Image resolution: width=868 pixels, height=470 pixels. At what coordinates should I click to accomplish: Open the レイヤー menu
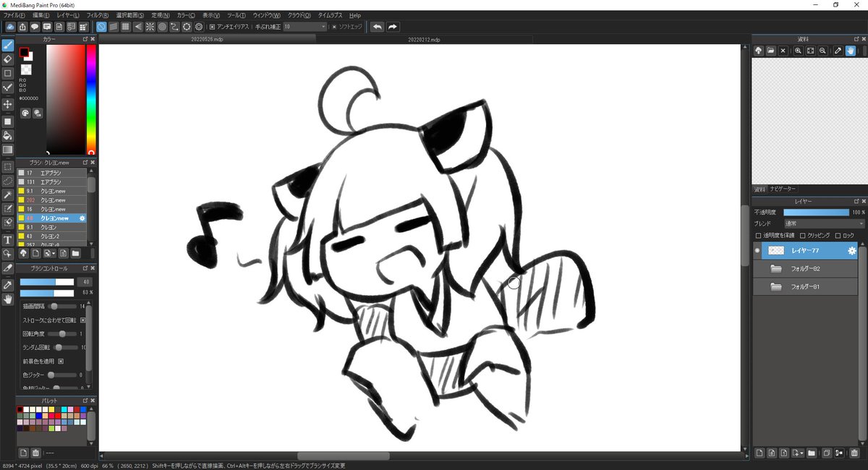tap(68, 14)
